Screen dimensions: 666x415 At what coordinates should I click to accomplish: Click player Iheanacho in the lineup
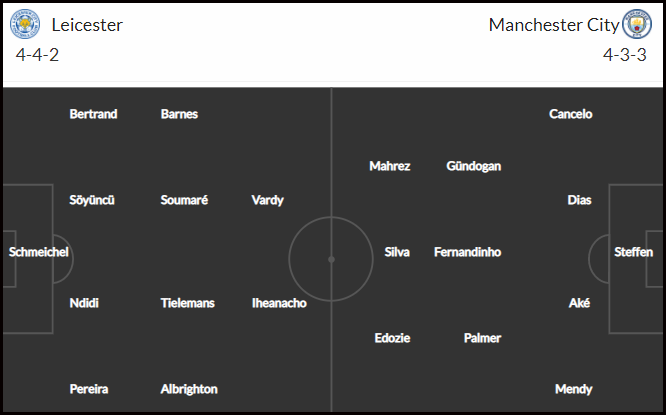279,303
